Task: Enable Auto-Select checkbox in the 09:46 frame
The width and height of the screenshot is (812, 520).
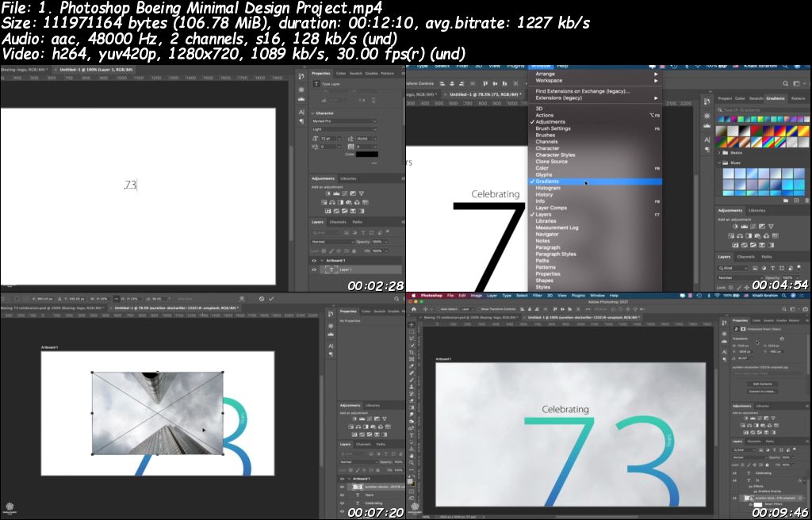Action: (x=439, y=309)
